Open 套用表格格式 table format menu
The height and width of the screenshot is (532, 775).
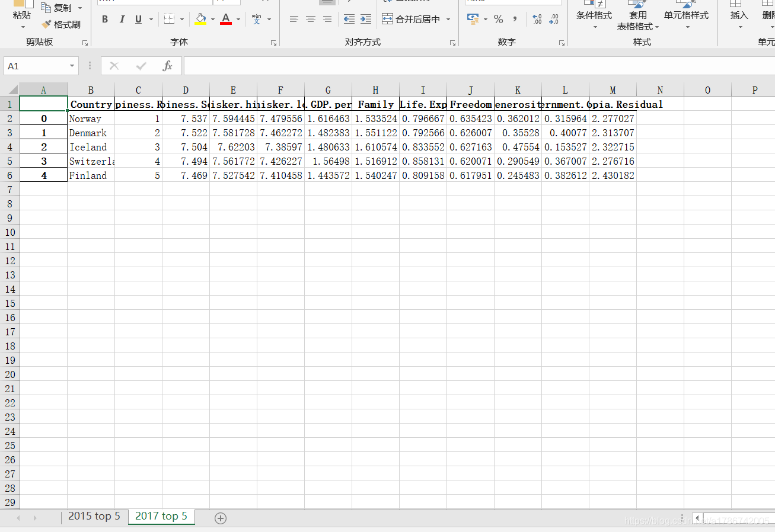638,17
